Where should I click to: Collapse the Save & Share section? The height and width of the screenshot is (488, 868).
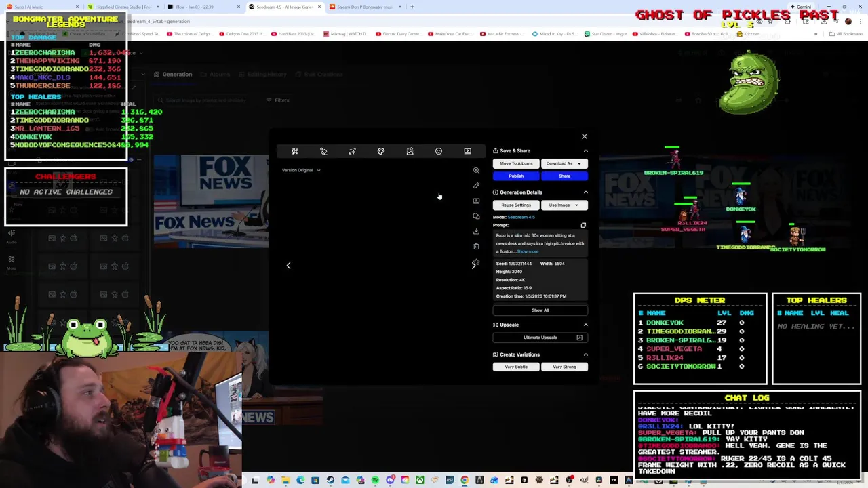click(x=586, y=151)
